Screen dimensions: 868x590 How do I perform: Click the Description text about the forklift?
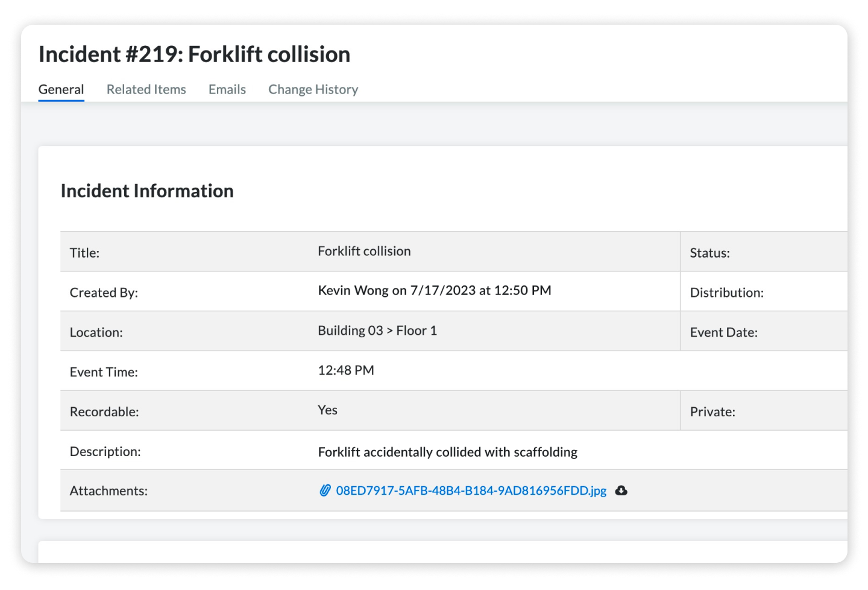[448, 451]
